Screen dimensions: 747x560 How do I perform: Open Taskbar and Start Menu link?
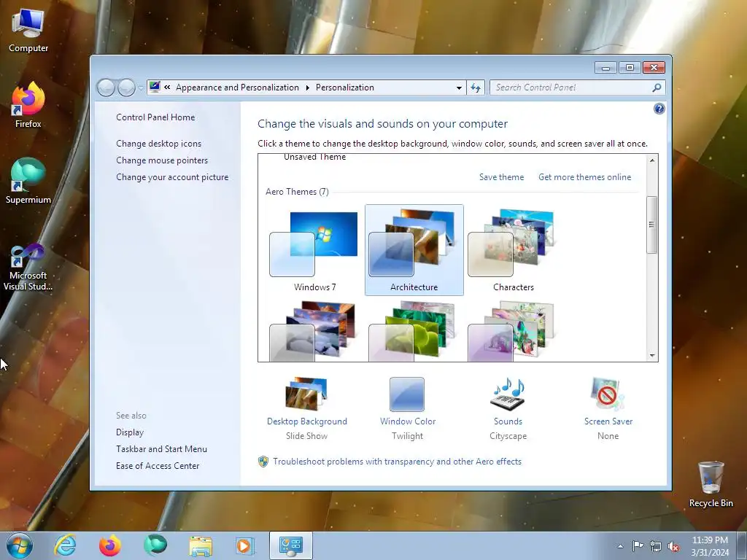coord(161,448)
